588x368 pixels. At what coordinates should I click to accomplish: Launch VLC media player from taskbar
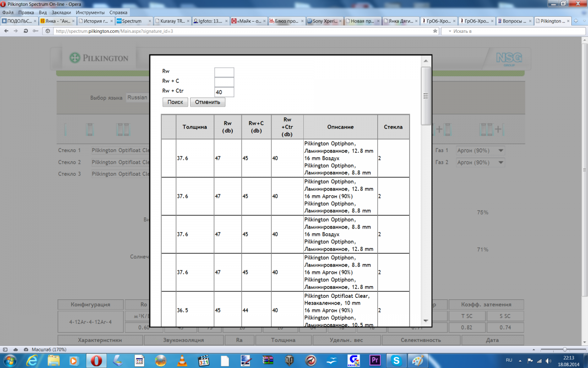181,361
